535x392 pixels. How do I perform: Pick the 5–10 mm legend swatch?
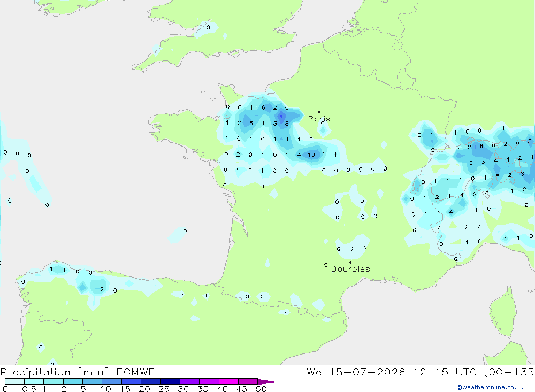[x=93, y=381]
